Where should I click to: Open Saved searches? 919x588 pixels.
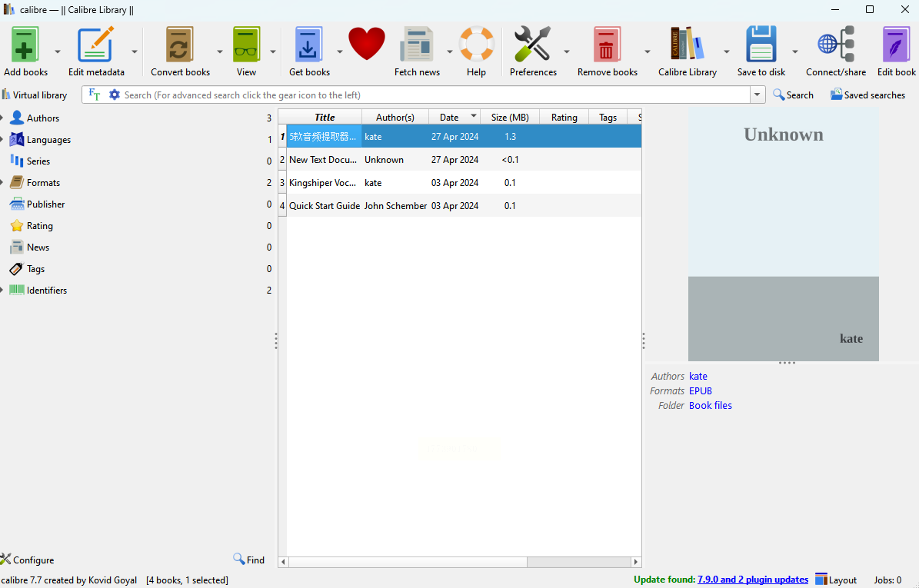coord(867,95)
